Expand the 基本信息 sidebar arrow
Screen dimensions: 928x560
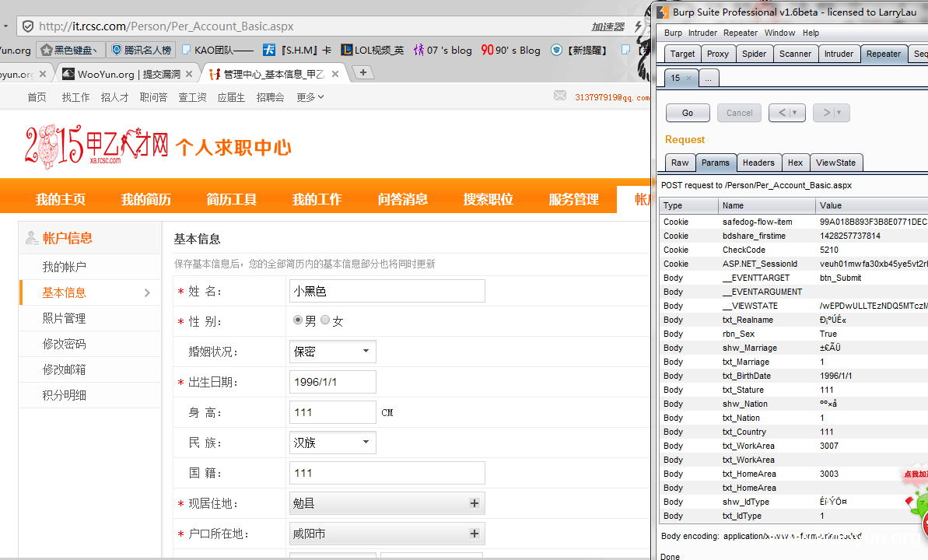147,293
